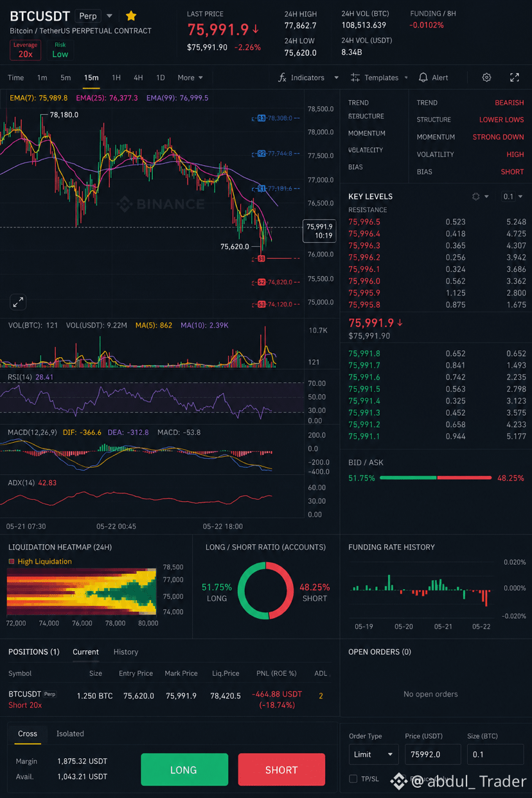Click the Liq.Price value 78,420.5

(226, 696)
